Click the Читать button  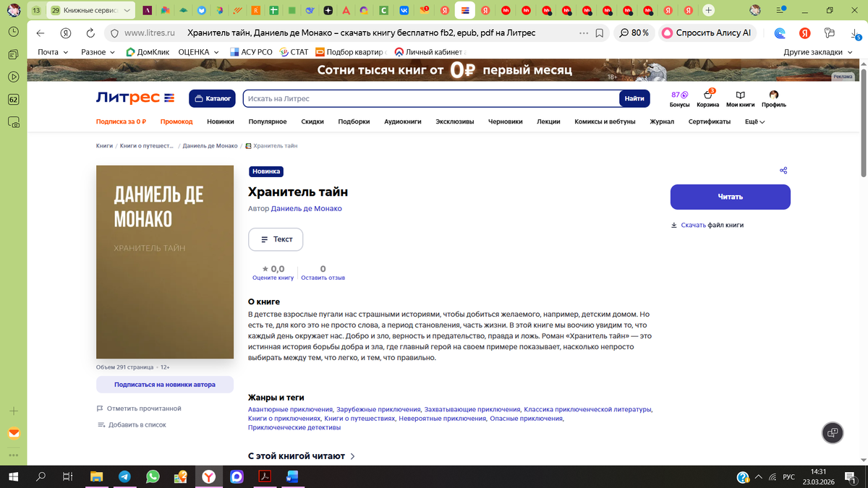731,197
